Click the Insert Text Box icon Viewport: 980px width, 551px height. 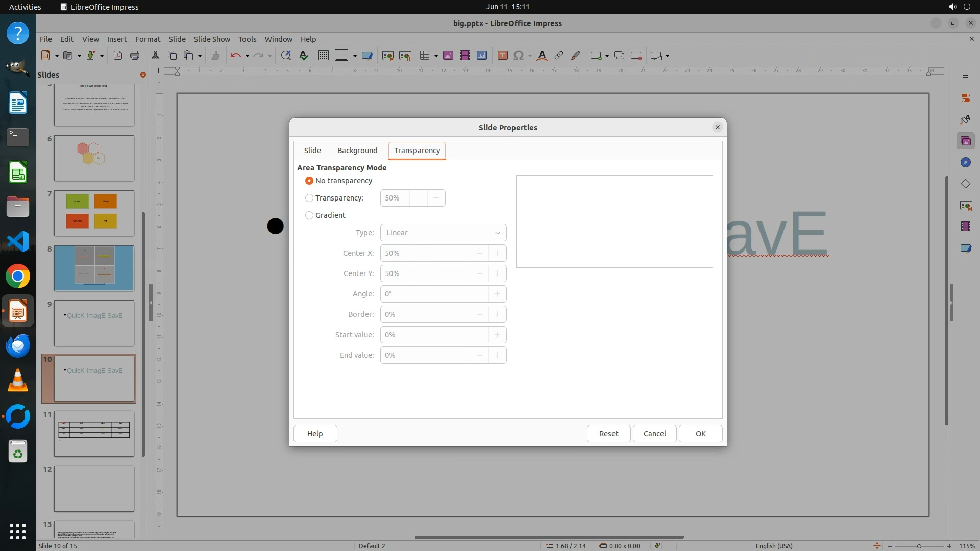point(502,56)
